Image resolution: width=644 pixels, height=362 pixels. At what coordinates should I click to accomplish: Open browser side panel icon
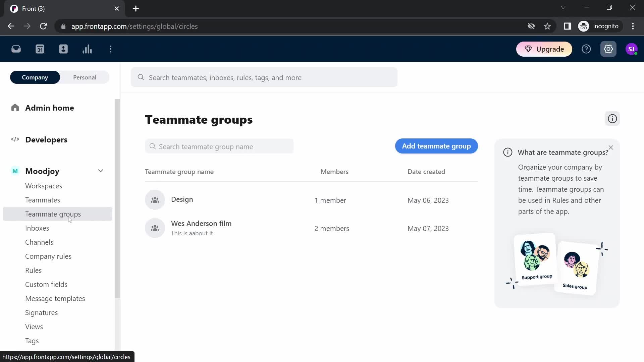(567, 26)
